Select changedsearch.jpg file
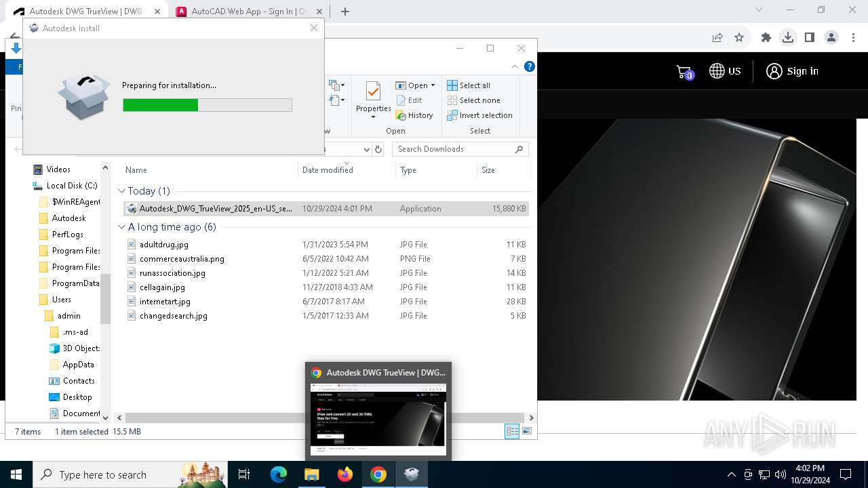 [327, 316]
